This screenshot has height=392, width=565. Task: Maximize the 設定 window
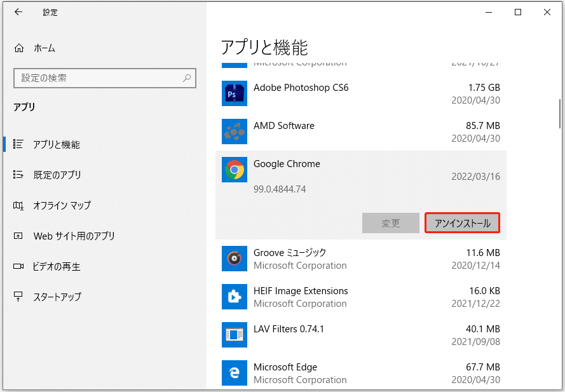[518, 12]
